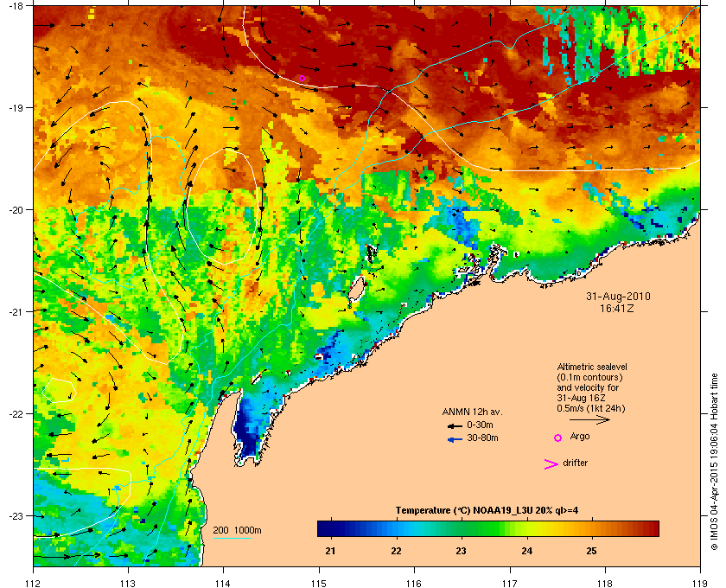Click the colorbar value 21
The height and width of the screenshot is (588, 726).
coord(330,551)
